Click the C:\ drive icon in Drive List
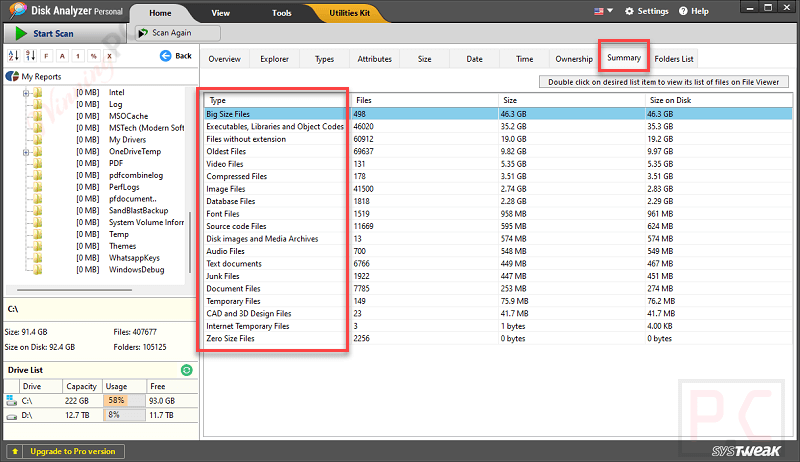The image size is (800, 462). [x=11, y=401]
